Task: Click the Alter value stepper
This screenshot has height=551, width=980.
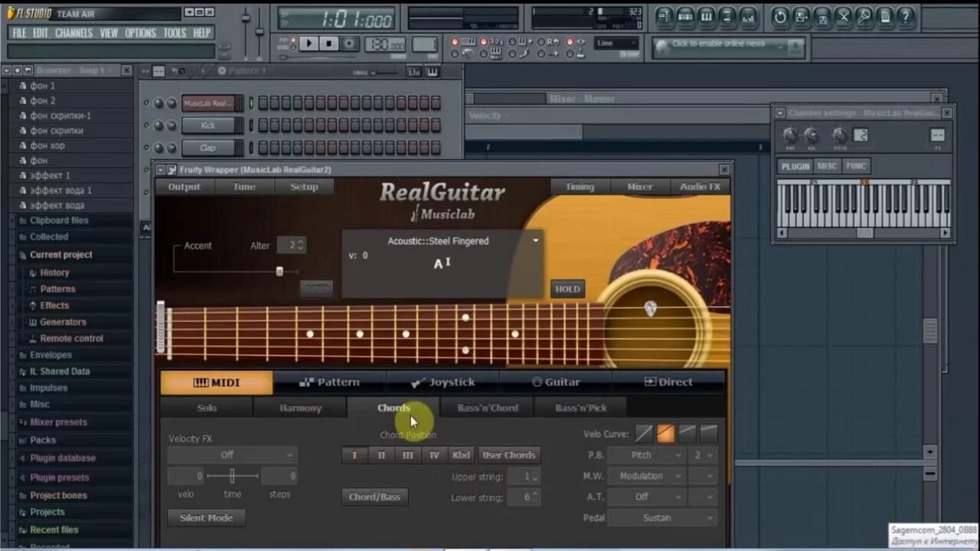Action: click(300, 246)
